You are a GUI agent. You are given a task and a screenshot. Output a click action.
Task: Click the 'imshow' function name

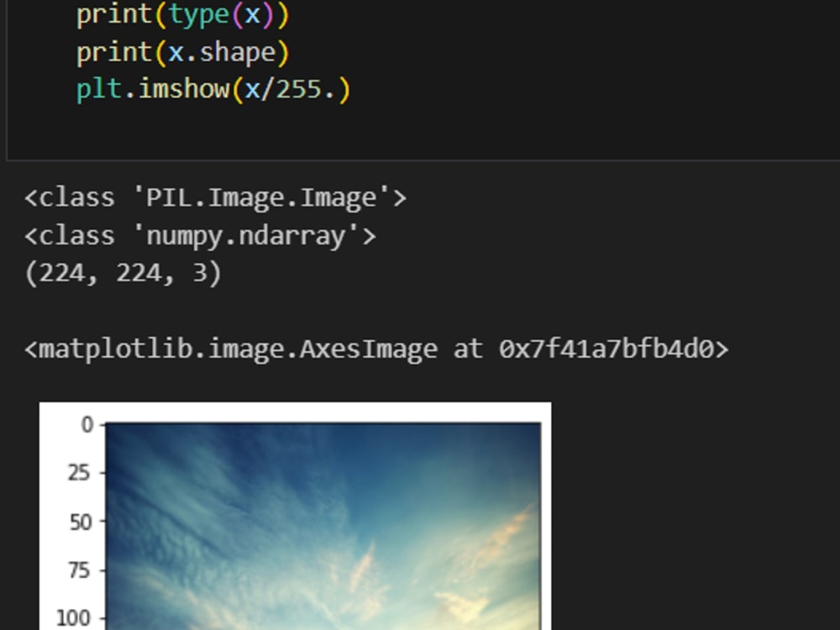click(184, 89)
